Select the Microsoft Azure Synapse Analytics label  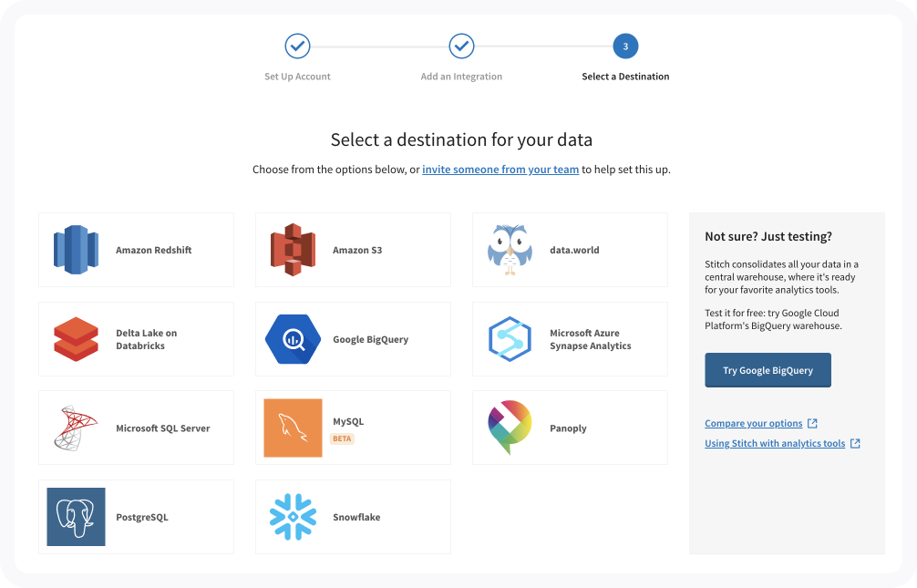591,339
